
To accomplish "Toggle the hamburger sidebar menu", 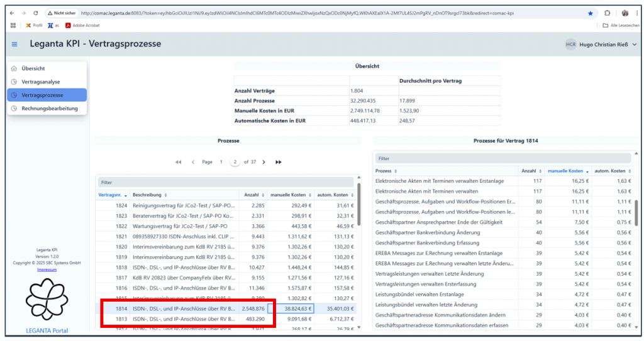I will 14,44.
